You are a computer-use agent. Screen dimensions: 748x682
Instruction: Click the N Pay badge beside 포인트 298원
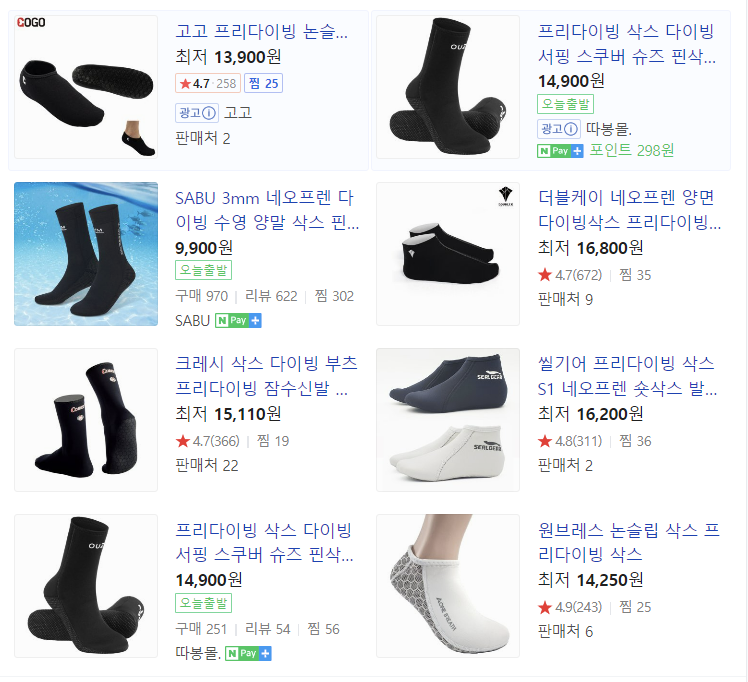pos(560,151)
